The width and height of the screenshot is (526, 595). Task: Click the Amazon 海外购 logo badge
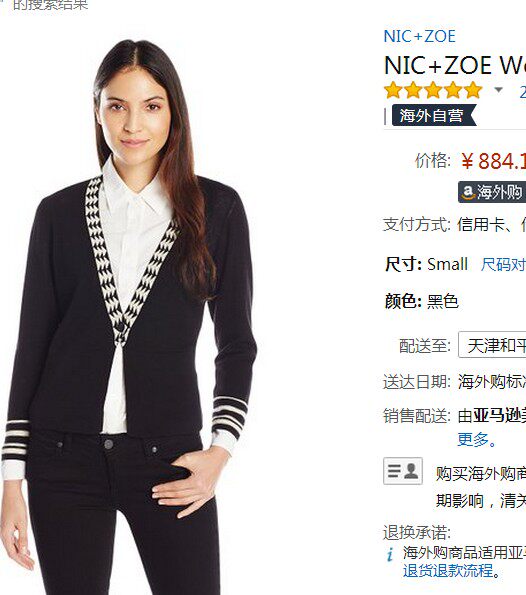(x=492, y=192)
